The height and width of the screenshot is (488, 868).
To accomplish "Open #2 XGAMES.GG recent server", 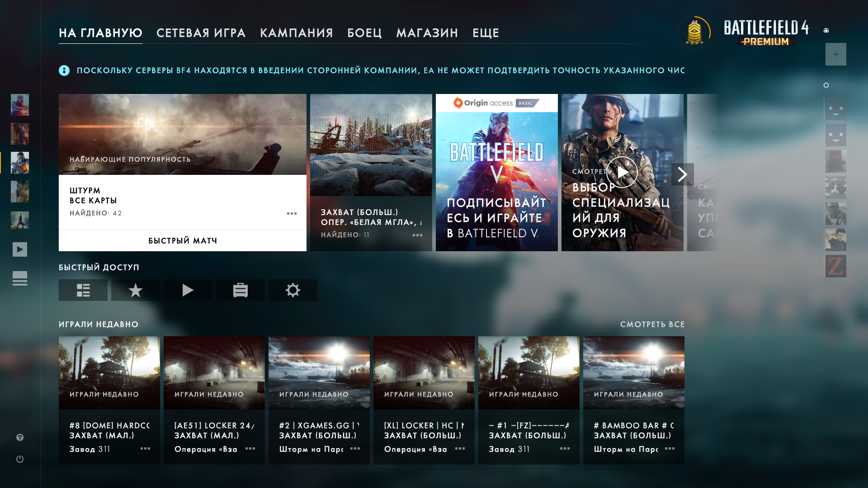I will (x=319, y=400).
